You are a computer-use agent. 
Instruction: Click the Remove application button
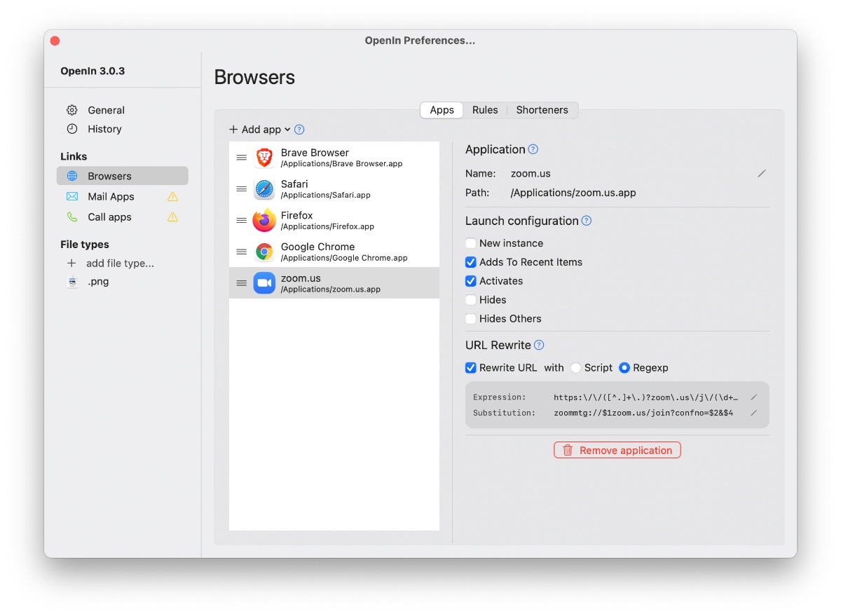(x=617, y=451)
